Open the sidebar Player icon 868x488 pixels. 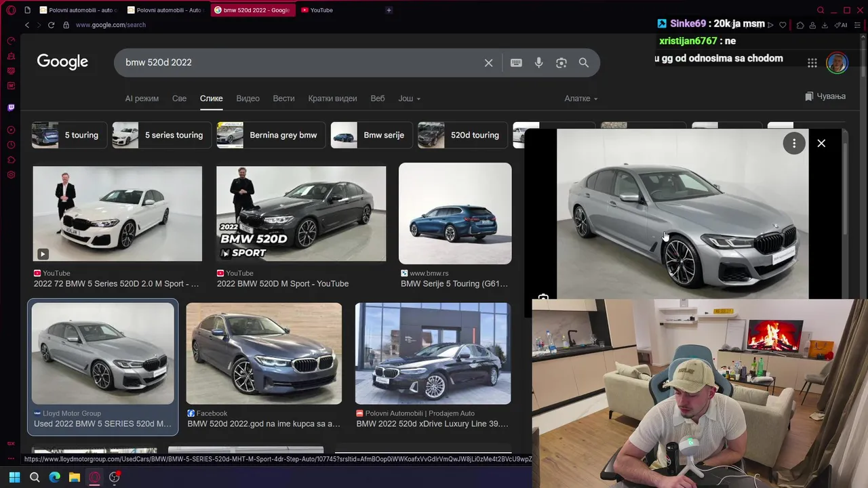click(11, 129)
